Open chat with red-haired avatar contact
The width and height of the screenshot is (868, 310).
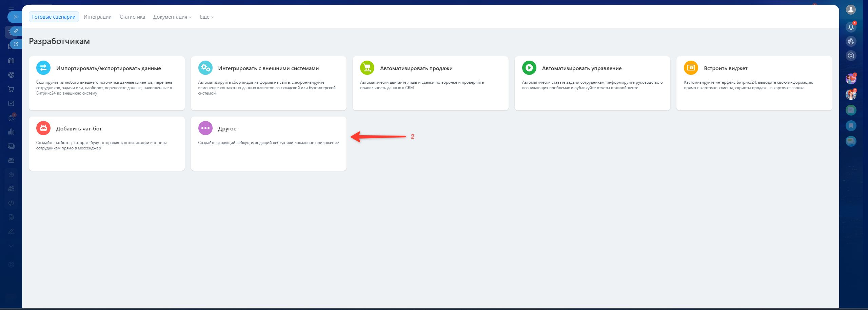coord(851,95)
